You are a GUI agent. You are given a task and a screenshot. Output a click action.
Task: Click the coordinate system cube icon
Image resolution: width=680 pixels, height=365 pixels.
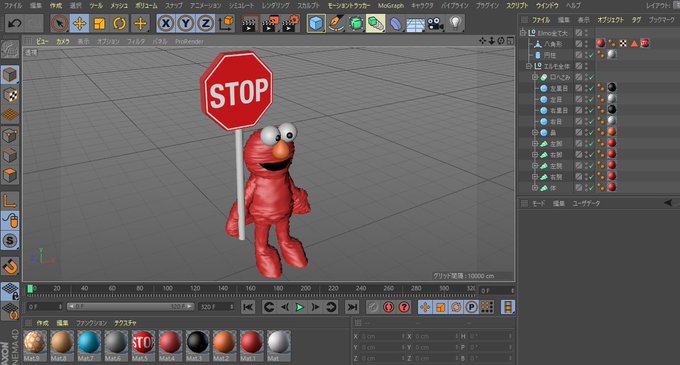tap(226, 23)
